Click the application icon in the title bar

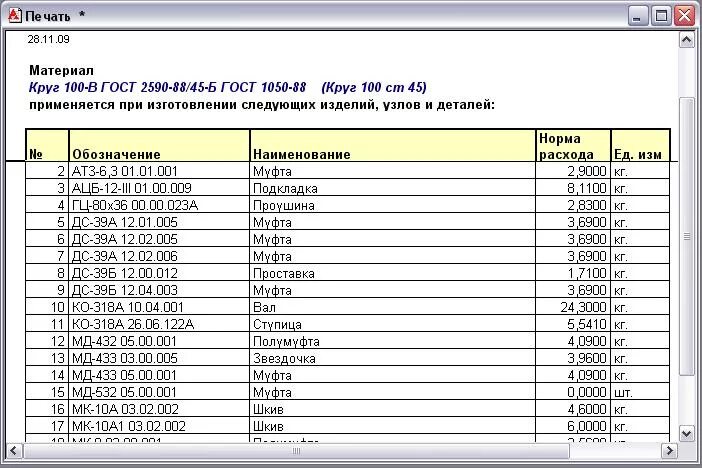coord(14,16)
